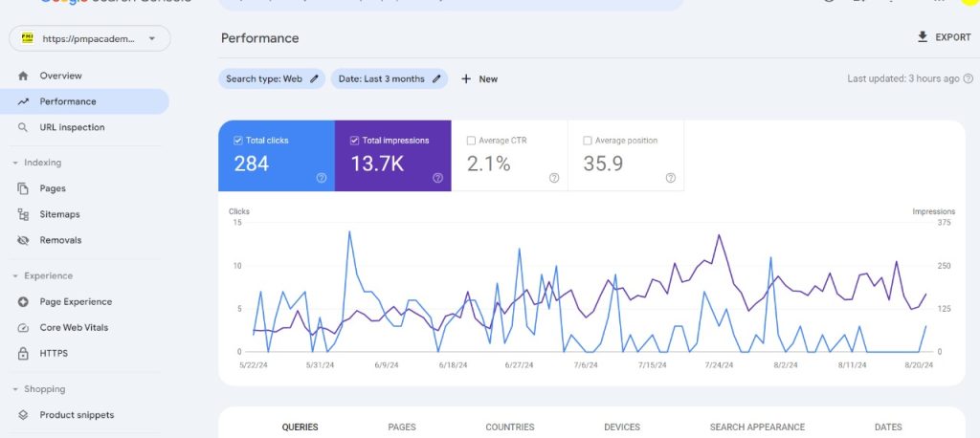Click help icon in Total clicks card
Screen dimensions: 980x438
(x=322, y=178)
